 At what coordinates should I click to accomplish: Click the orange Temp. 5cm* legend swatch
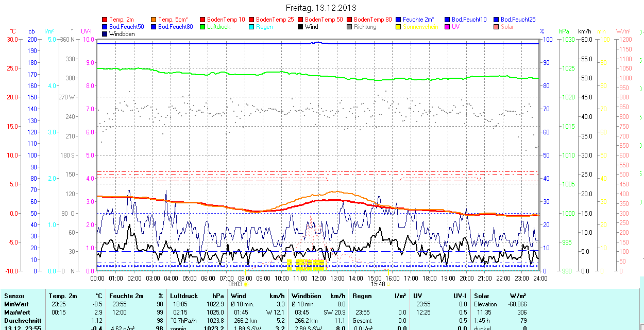[154, 20]
